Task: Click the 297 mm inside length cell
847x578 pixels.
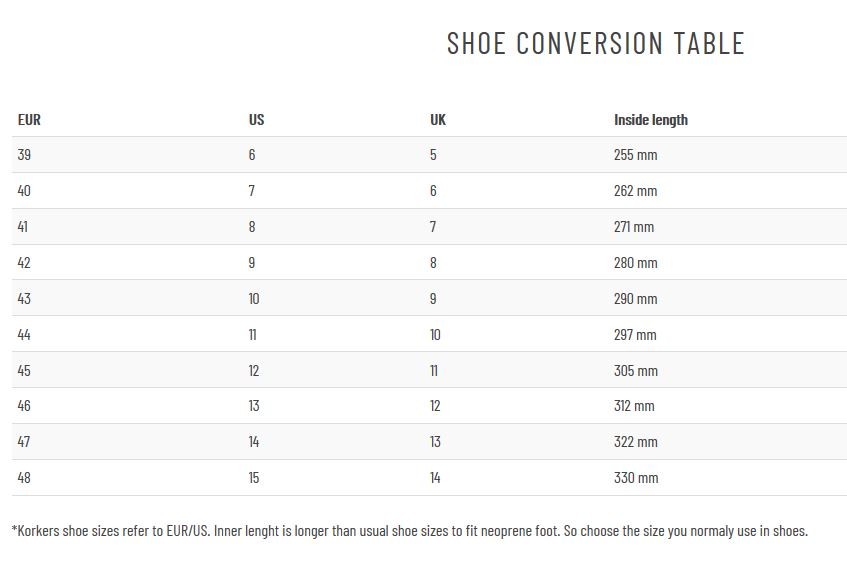Action: [635, 334]
